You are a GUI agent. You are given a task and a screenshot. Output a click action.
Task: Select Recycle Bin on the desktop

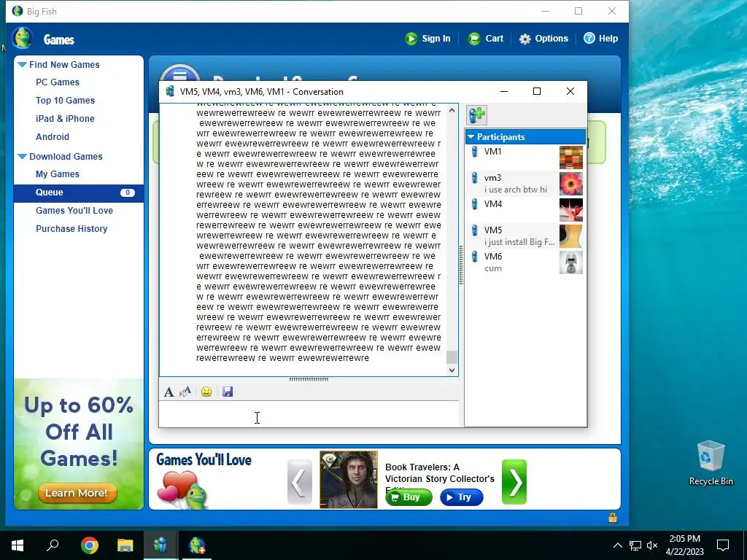click(x=711, y=463)
